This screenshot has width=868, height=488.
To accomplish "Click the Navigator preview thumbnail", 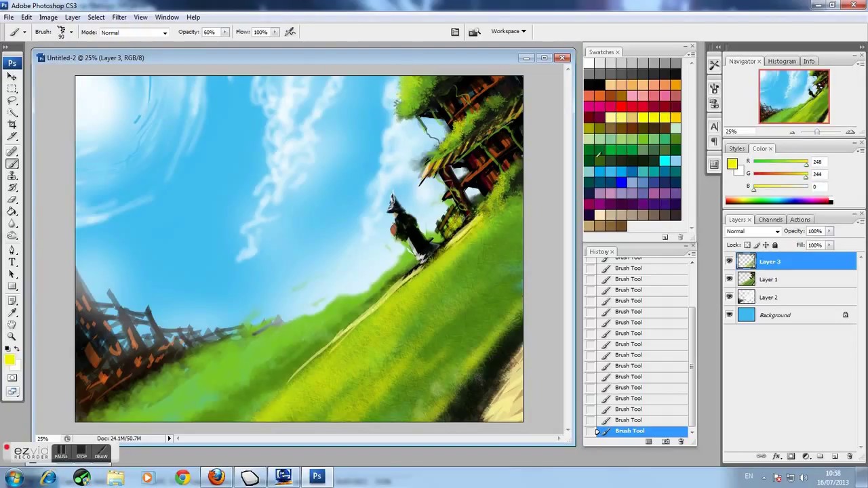I will coord(794,96).
